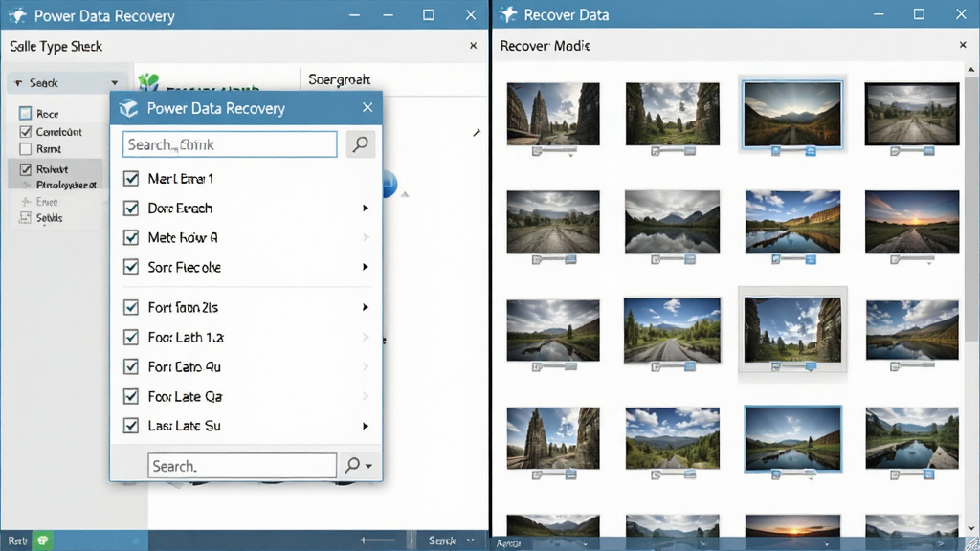
Task: Expand the Lasi Late Su submenu arrow
Action: coord(366,426)
